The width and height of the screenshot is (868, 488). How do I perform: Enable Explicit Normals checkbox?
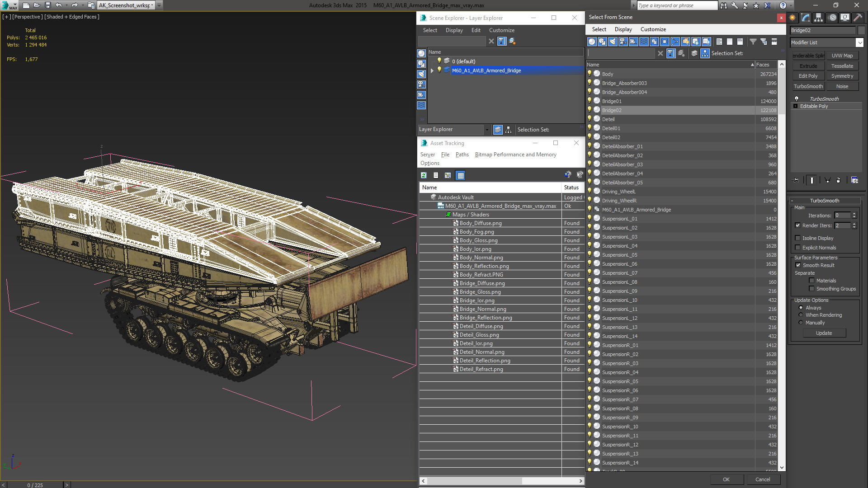tap(797, 248)
